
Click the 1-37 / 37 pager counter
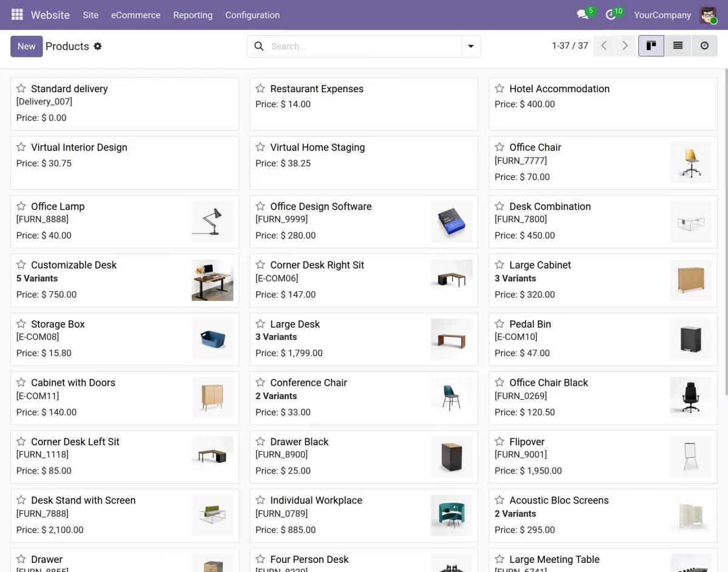tap(570, 46)
